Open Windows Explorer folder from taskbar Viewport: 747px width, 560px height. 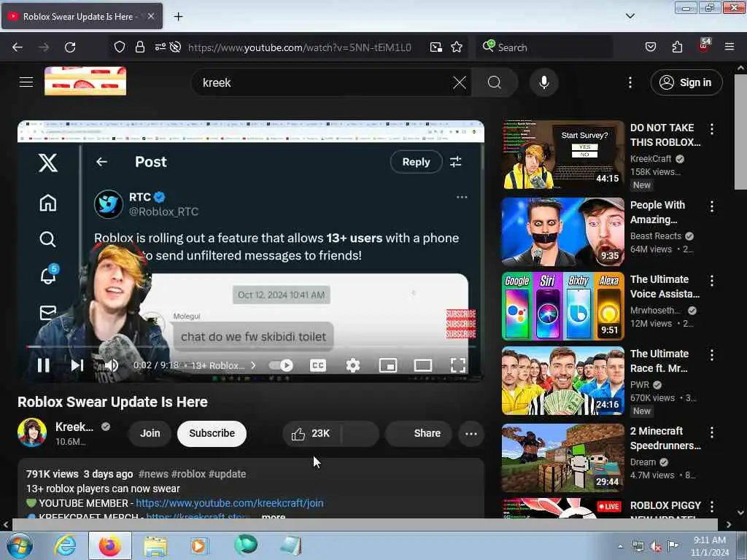coord(155,545)
